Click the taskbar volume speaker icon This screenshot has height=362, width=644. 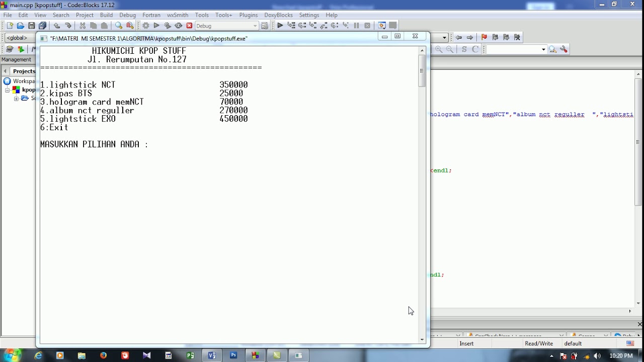coord(597,356)
